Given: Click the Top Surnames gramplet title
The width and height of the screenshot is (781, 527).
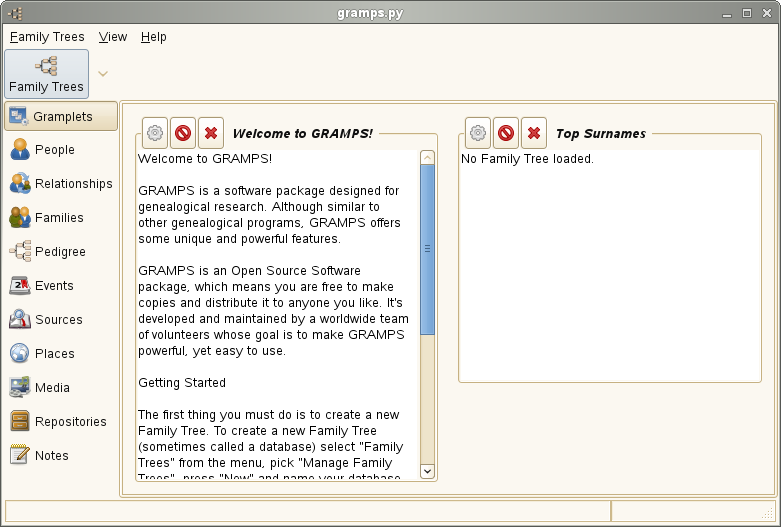Looking at the screenshot, I should point(601,133).
